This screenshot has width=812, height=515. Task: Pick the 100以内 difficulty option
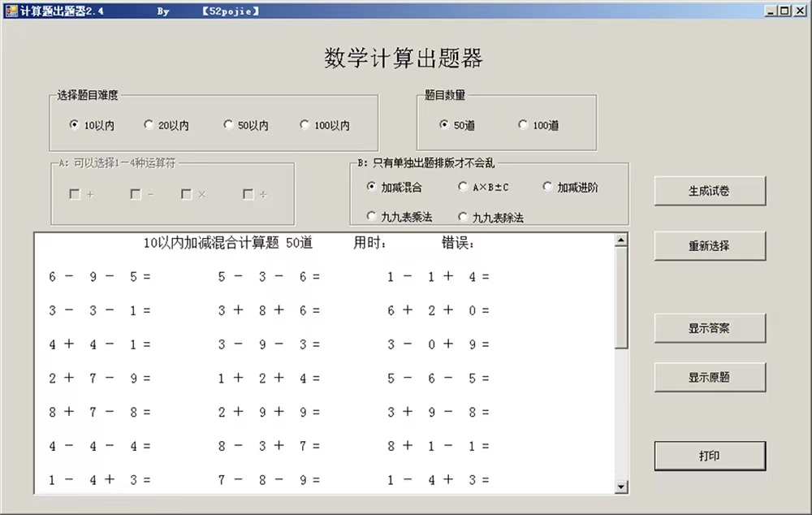pos(305,125)
